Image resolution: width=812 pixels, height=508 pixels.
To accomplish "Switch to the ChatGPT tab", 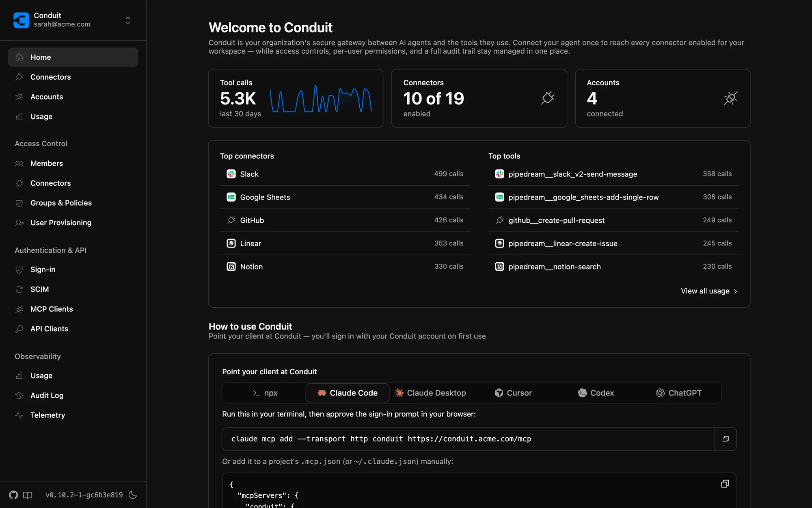I will [679, 393].
